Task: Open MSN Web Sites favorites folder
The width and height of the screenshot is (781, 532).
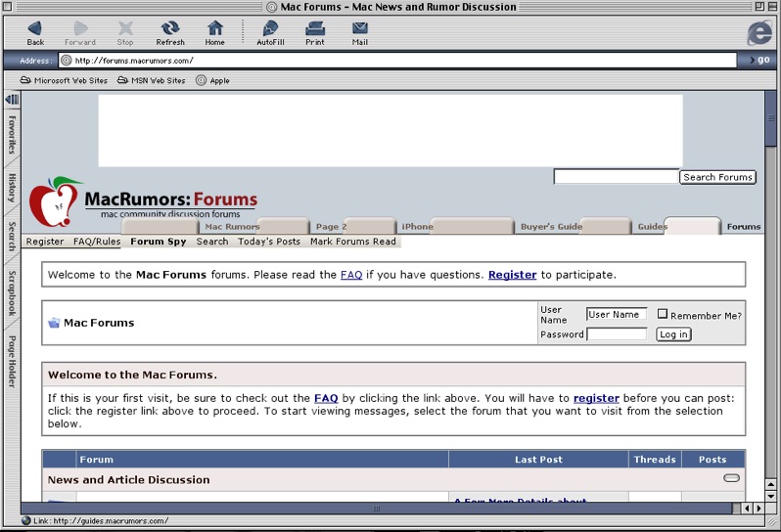Action: point(151,80)
